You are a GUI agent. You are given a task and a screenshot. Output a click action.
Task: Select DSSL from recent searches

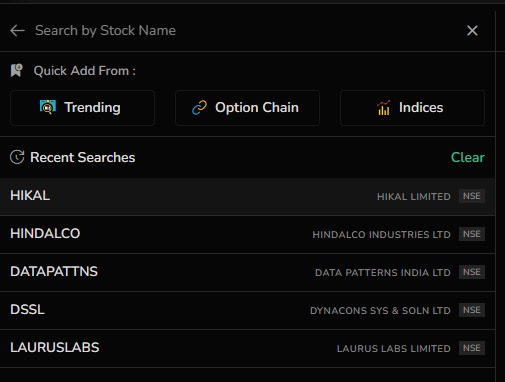[x=247, y=310]
